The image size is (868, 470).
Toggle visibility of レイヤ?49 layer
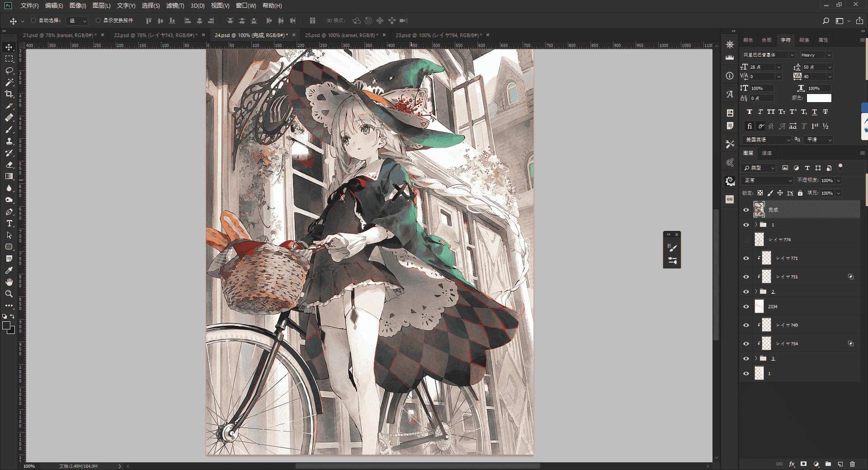point(746,325)
